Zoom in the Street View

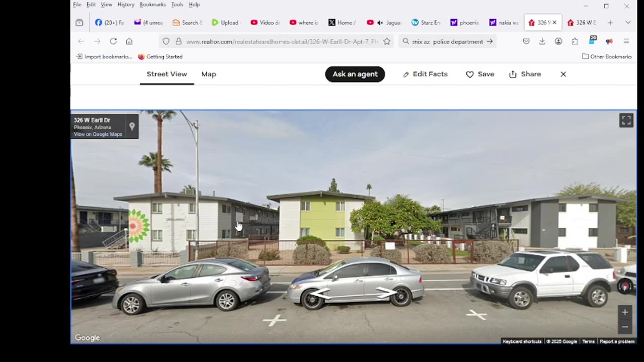[x=625, y=312]
